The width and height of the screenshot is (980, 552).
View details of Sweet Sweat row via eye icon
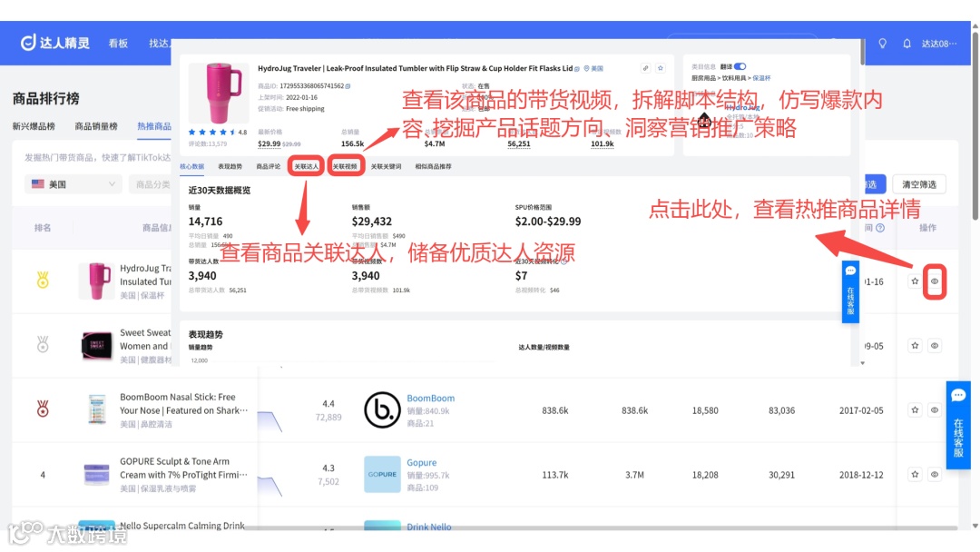coord(935,346)
